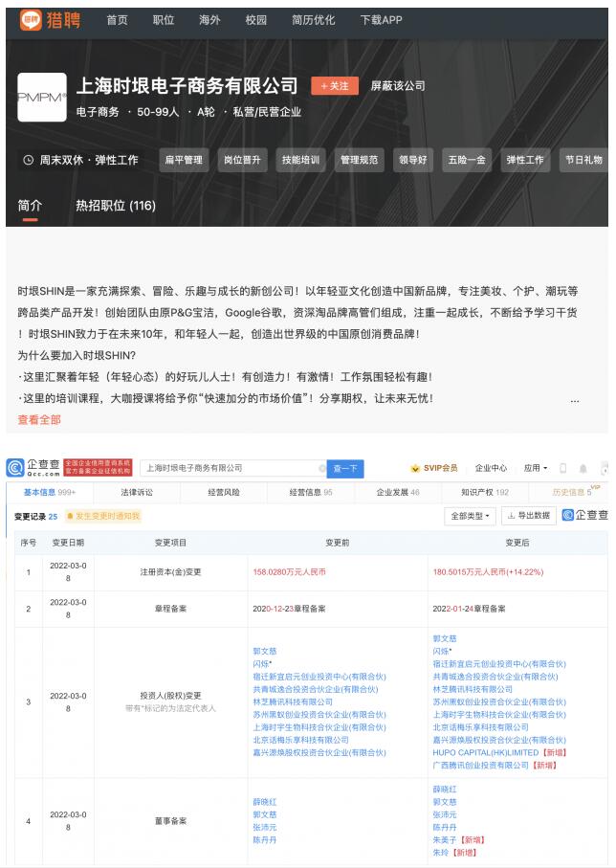Click 屏蔽该公司 to block the company
Image resolution: width=616 pixels, height=868 pixels.
(397, 86)
